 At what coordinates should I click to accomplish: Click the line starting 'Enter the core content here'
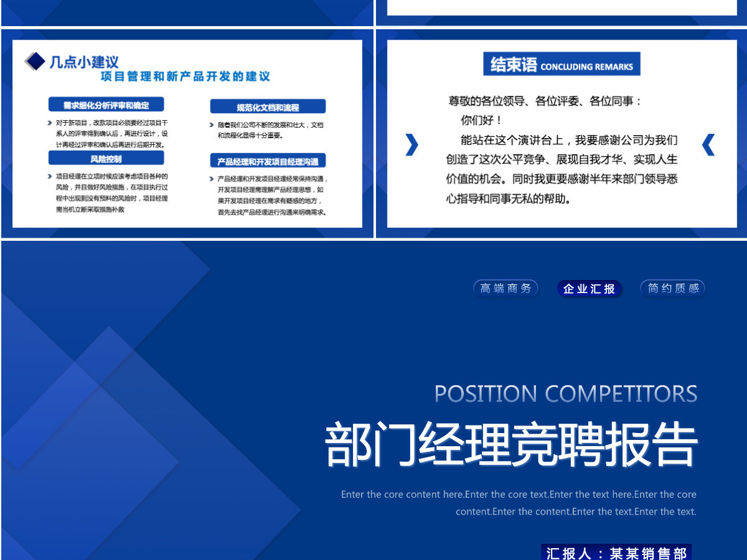tap(519, 494)
